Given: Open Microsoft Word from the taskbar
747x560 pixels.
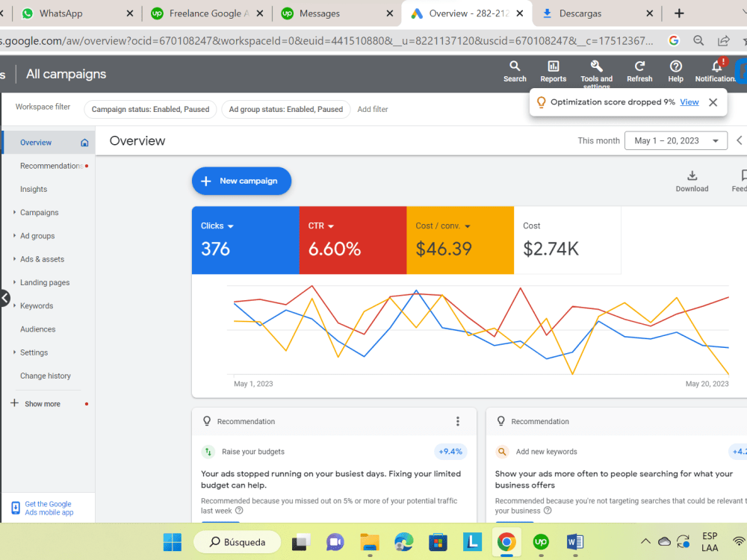Looking at the screenshot, I should click(x=575, y=542).
